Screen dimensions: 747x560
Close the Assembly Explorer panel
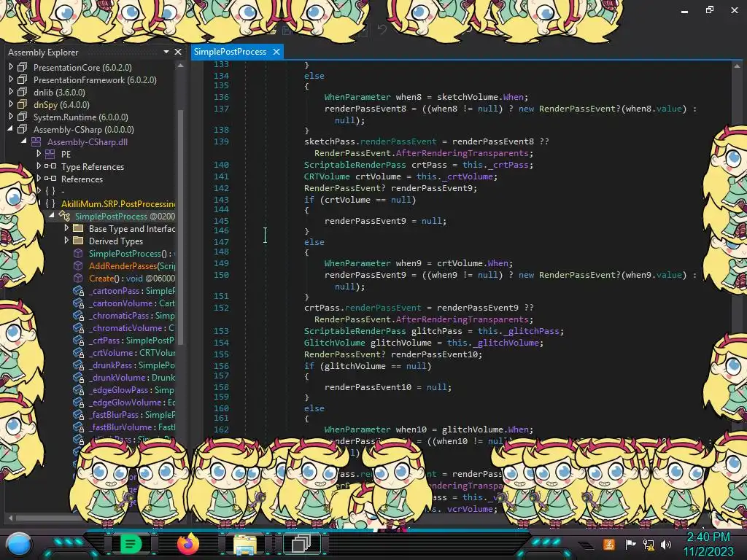178,52
